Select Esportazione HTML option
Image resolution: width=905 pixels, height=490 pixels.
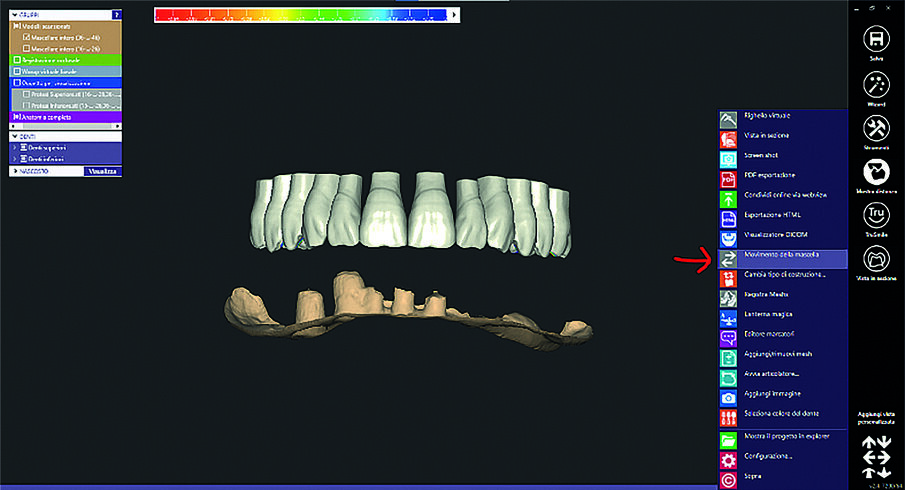point(782,219)
